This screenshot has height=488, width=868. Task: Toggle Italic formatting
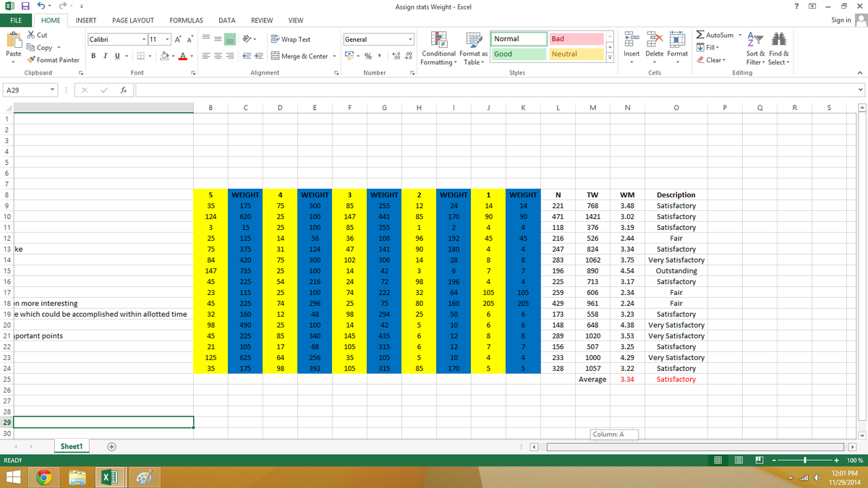click(x=105, y=56)
